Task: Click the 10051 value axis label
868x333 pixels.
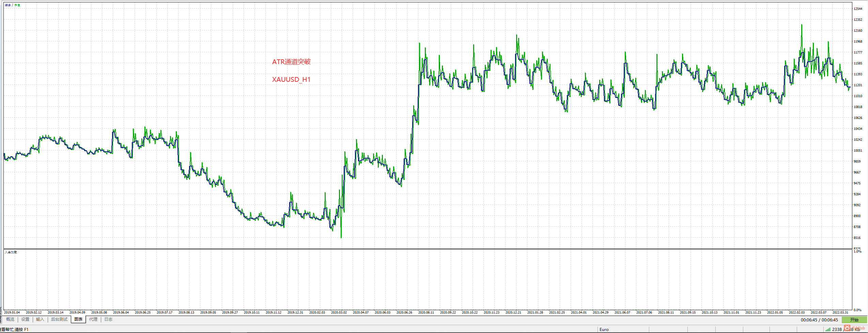Action: click(858, 151)
